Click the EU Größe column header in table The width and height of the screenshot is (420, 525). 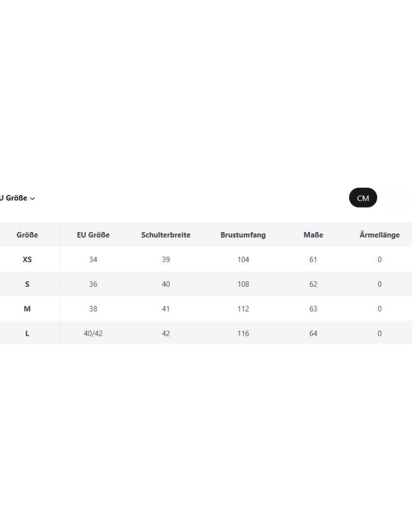pos(93,235)
